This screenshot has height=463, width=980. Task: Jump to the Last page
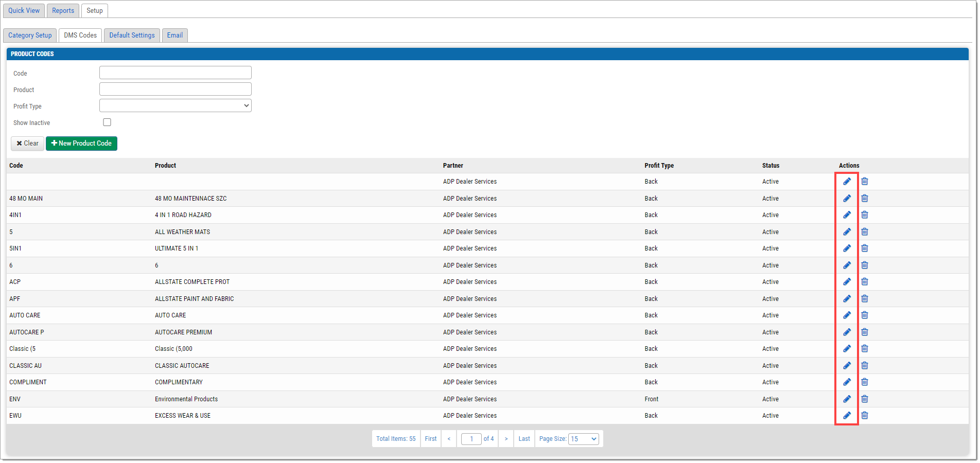pyautogui.click(x=524, y=439)
